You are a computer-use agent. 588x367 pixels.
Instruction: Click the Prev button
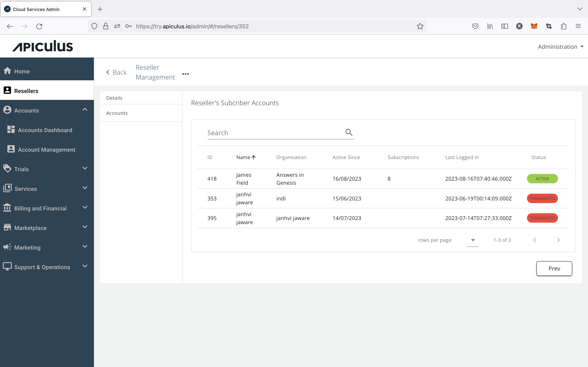pyautogui.click(x=554, y=269)
